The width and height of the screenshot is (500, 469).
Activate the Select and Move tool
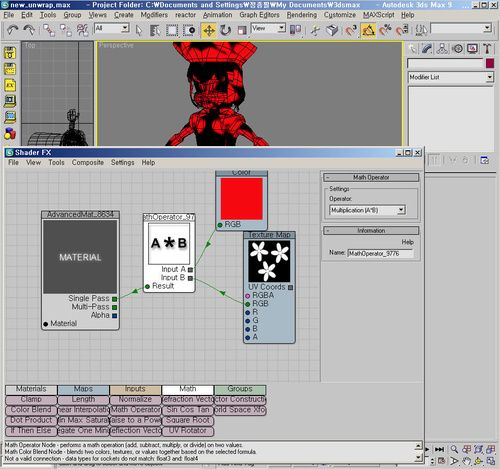[209, 30]
